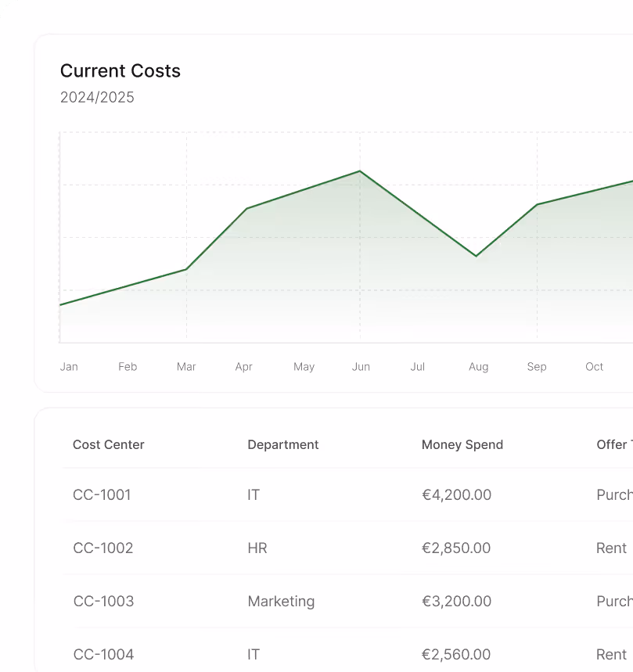Click the Jul axis label

point(417,367)
